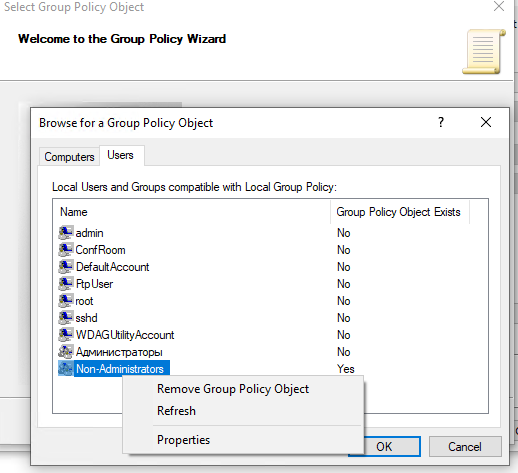Click the wizard scroll icon in header

coord(484,52)
